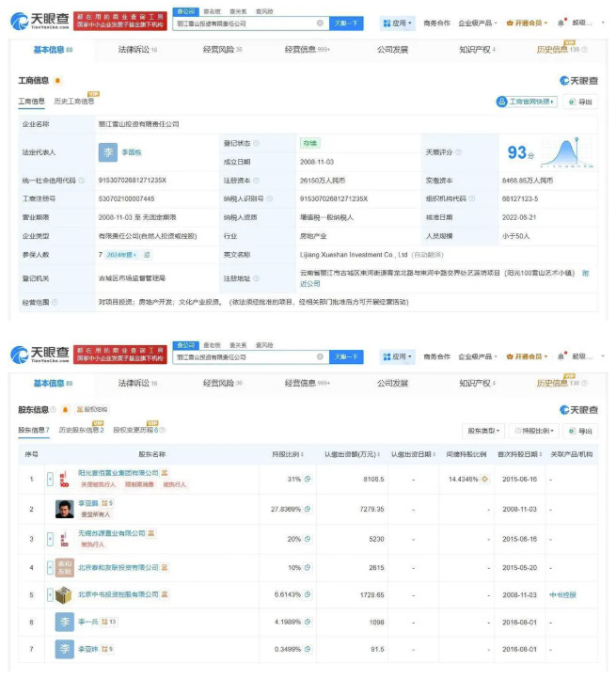The image size is (616, 679).
Task: Open 中书控股 related product link
Action: [563, 595]
